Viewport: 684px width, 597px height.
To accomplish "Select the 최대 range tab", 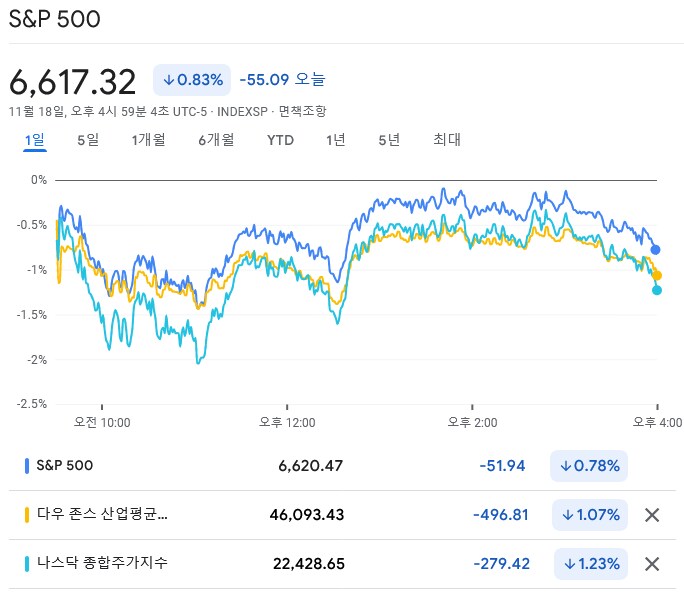I will coord(447,140).
